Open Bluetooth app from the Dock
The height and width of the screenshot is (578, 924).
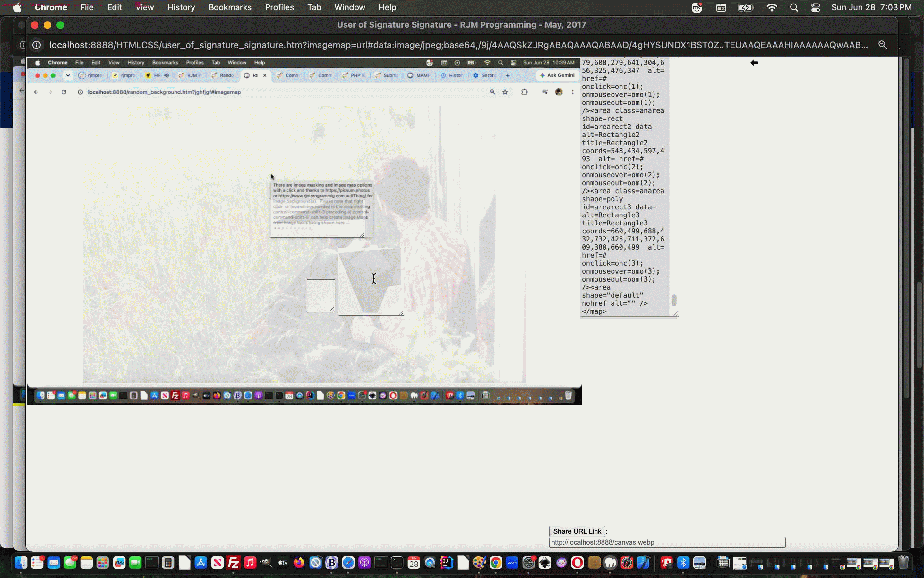click(x=683, y=563)
